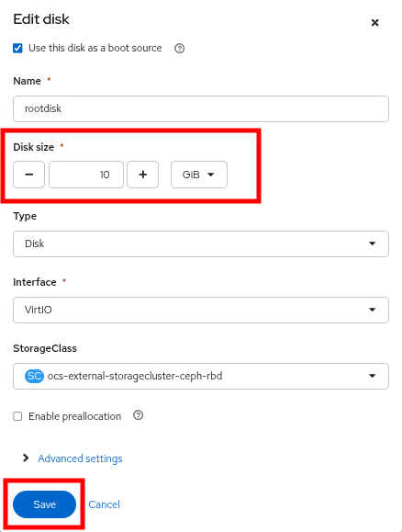
Task: Close the Edit disk dialog with X
Action: (x=374, y=23)
